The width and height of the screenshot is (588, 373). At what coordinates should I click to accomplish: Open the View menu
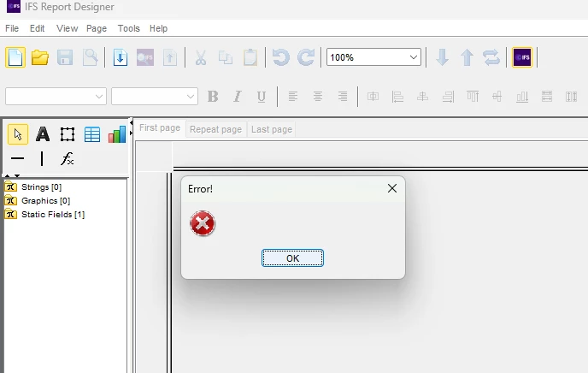pos(68,28)
